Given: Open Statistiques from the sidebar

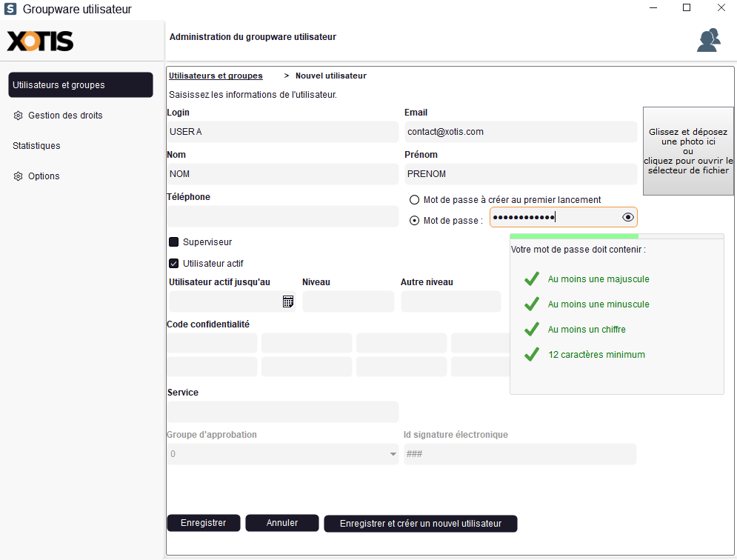Looking at the screenshot, I should [x=36, y=146].
